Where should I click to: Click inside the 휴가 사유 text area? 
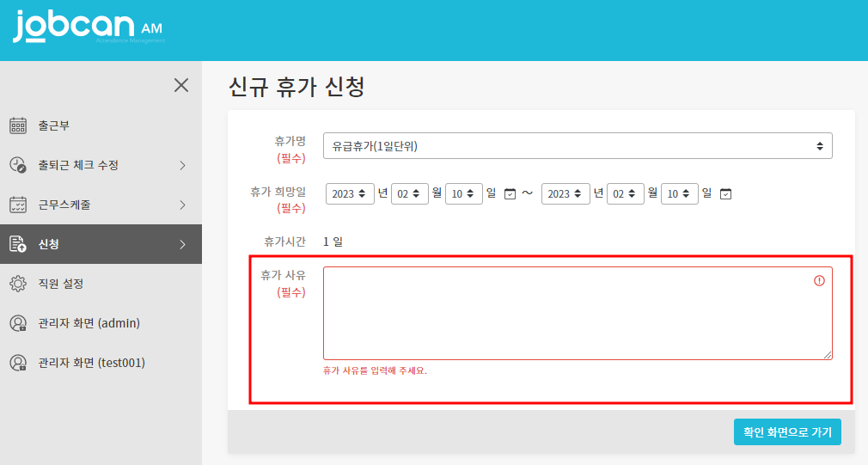567,314
